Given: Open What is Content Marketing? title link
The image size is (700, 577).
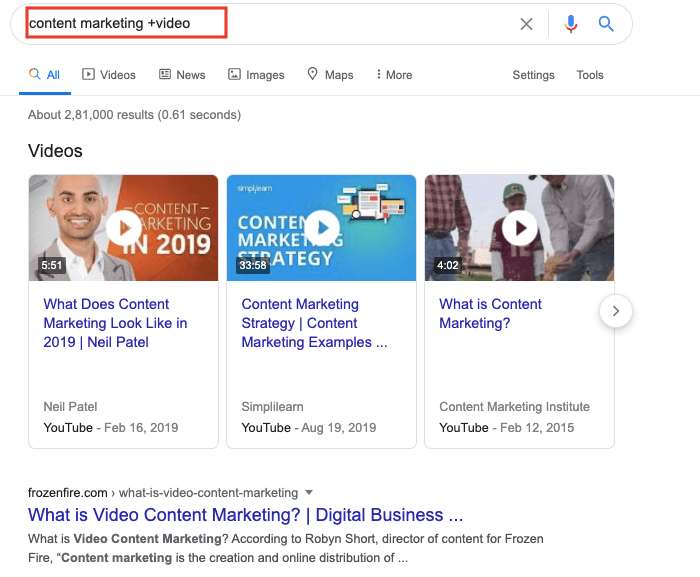Looking at the screenshot, I should 490,314.
